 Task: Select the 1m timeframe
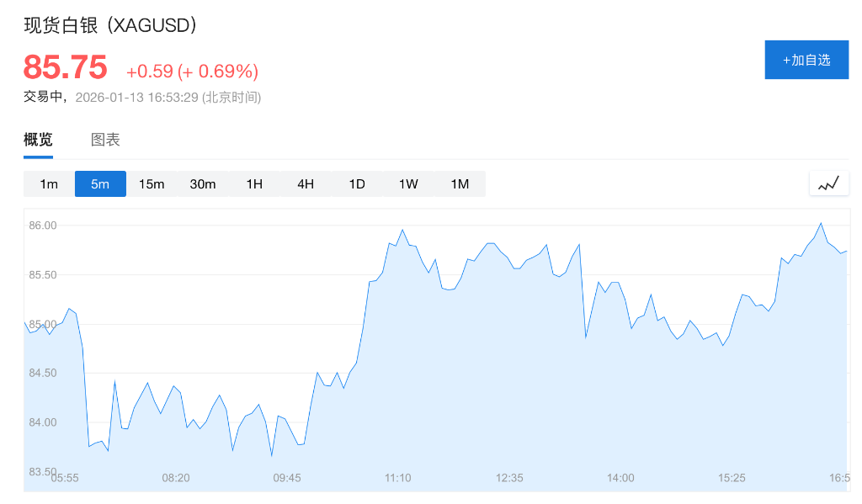click(49, 184)
